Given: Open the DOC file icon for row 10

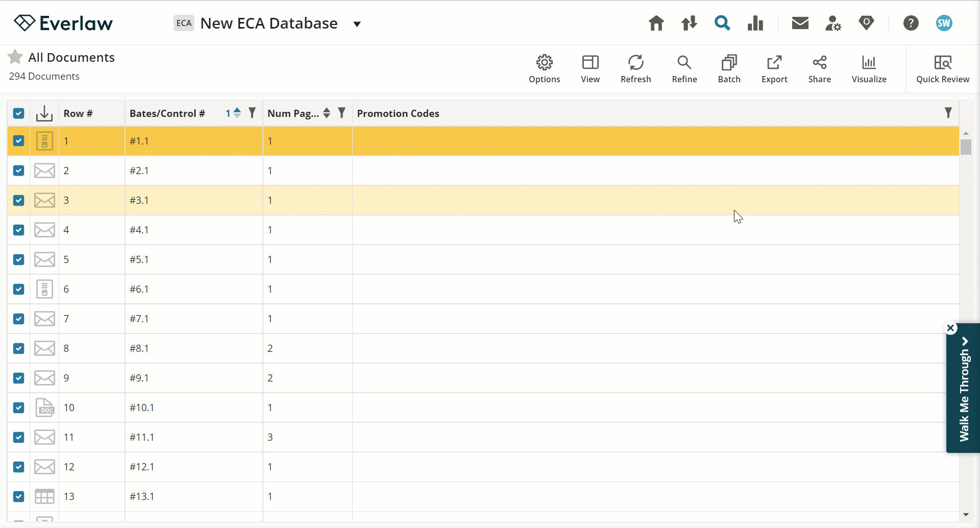Looking at the screenshot, I should pos(44,407).
